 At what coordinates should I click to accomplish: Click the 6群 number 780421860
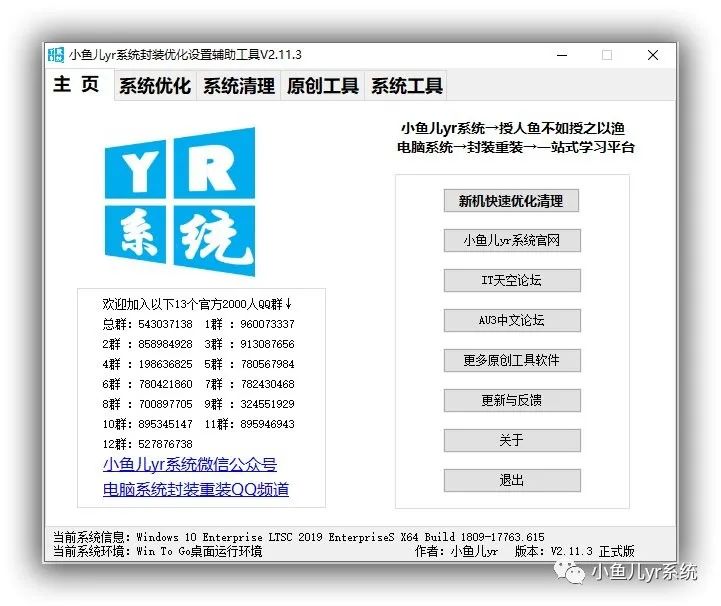166,384
